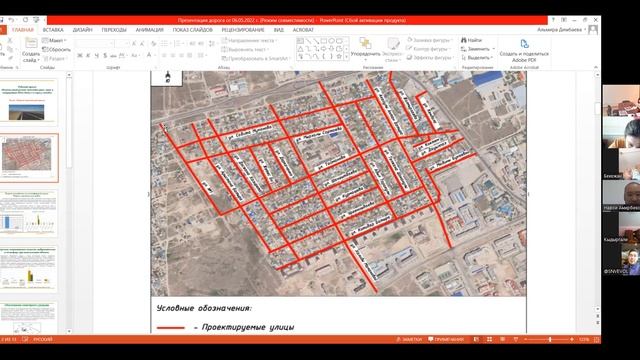Select the star shape in shapes gallery

click(339, 56)
